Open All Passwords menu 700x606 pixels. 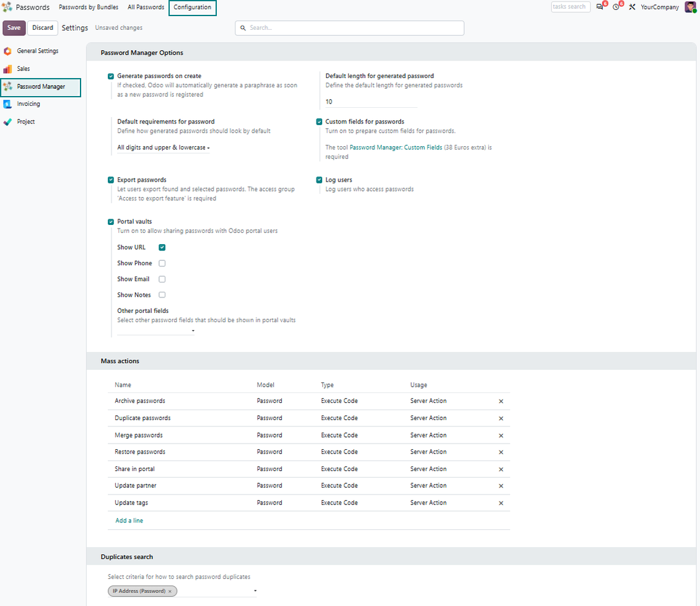tap(146, 7)
